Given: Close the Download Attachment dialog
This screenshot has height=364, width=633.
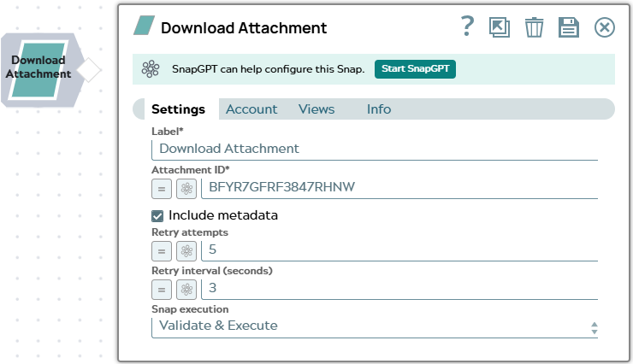Looking at the screenshot, I should (x=604, y=27).
